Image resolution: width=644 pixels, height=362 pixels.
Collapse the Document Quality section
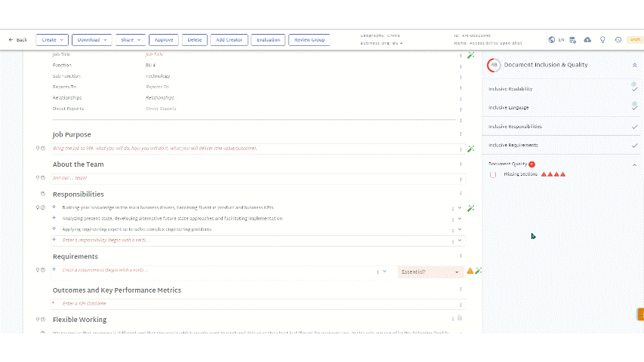point(634,164)
